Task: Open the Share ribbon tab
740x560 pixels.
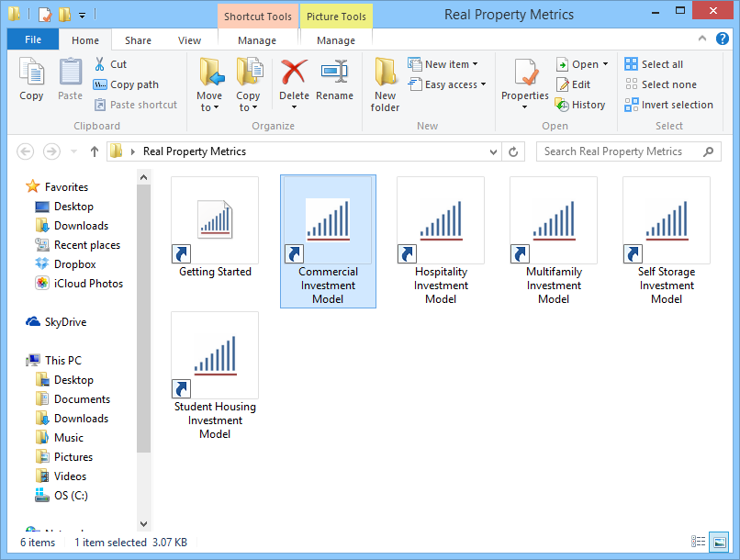Action: click(139, 40)
